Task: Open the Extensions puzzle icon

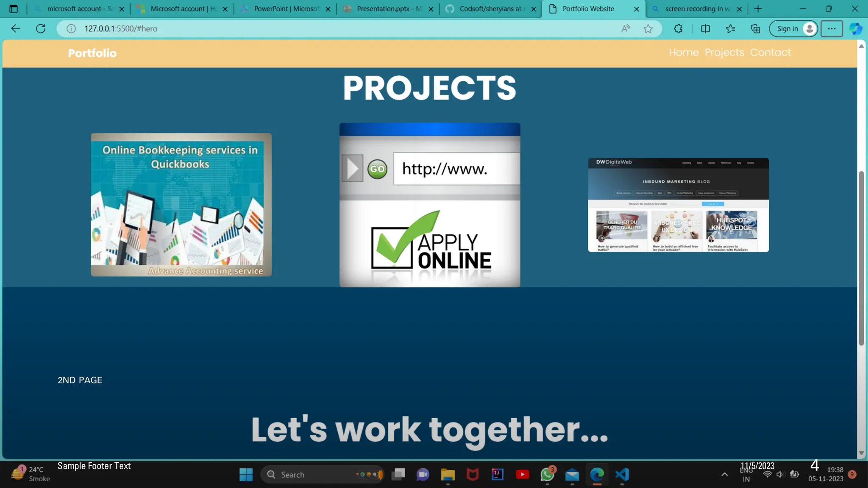Action: click(x=678, y=29)
